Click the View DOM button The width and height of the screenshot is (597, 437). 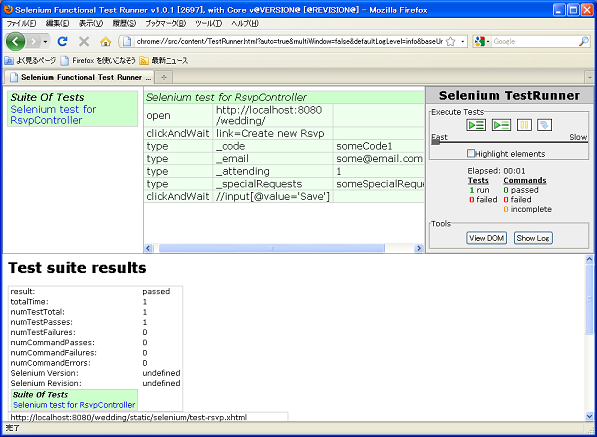pos(486,238)
